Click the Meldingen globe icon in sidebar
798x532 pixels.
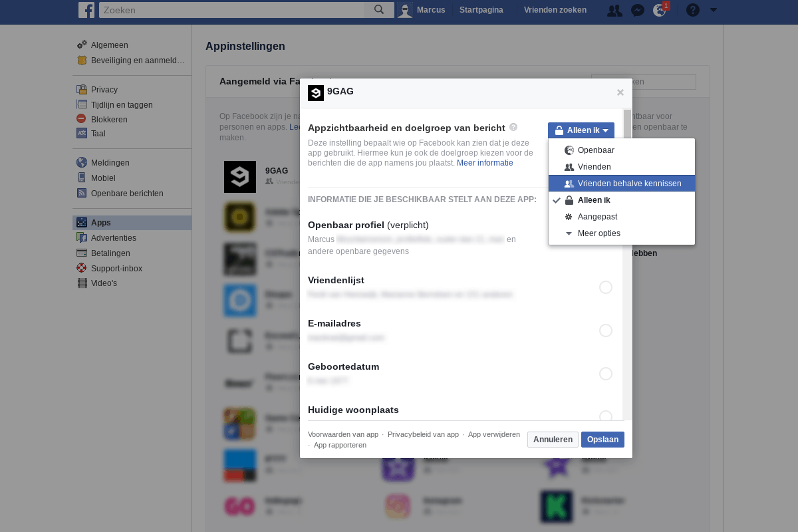coord(82,162)
